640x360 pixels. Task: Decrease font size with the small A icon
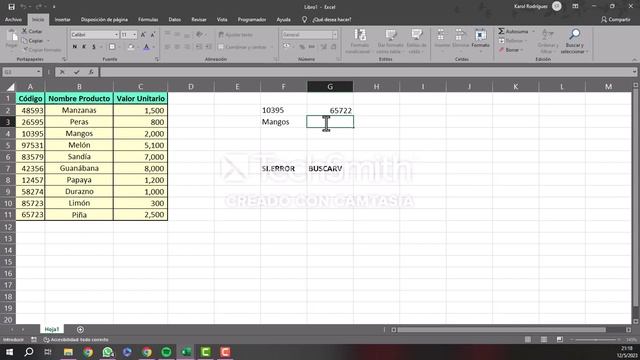pyautogui.click(x=153, y=35)
